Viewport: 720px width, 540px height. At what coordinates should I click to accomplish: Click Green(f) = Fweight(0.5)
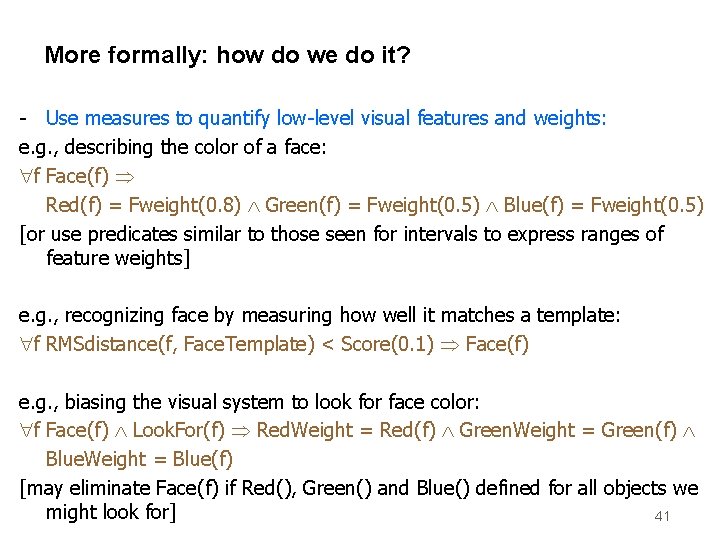[x=372, y=205]
